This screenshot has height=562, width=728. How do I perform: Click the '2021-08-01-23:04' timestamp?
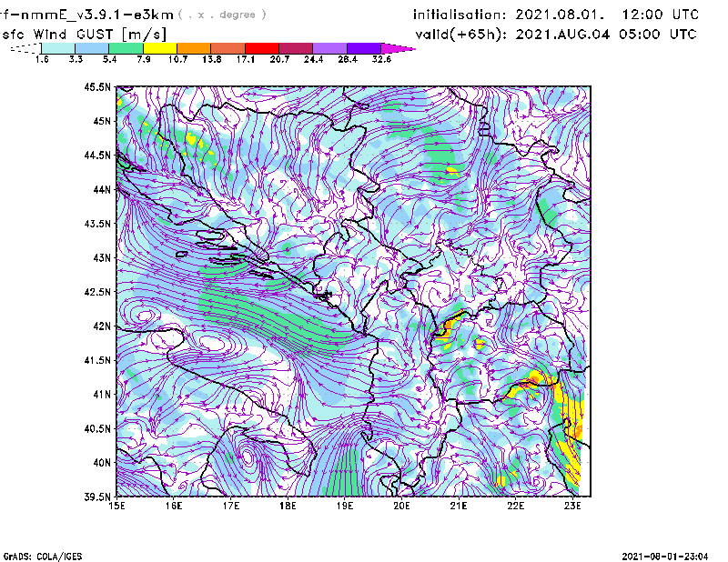click(x=665, y=557)
